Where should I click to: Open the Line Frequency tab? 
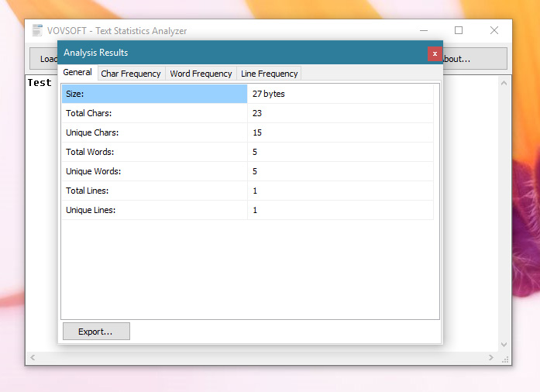tap(270, 74)
